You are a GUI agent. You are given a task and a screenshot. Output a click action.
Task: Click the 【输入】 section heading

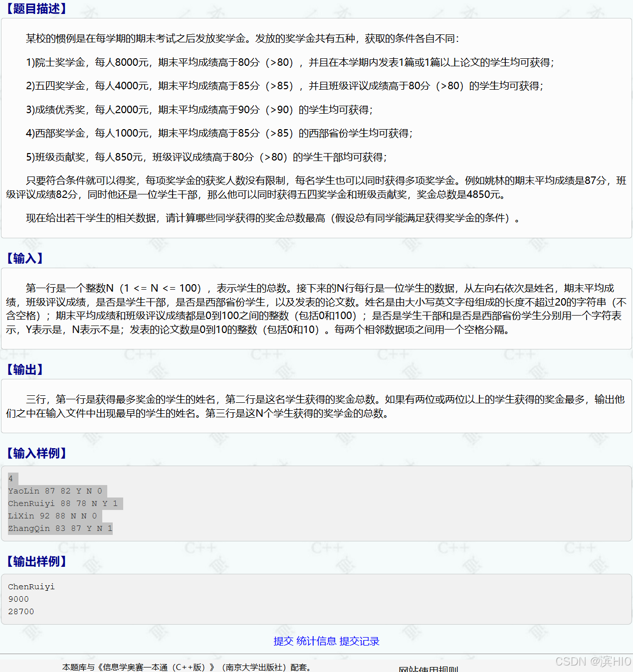[24, 258]
